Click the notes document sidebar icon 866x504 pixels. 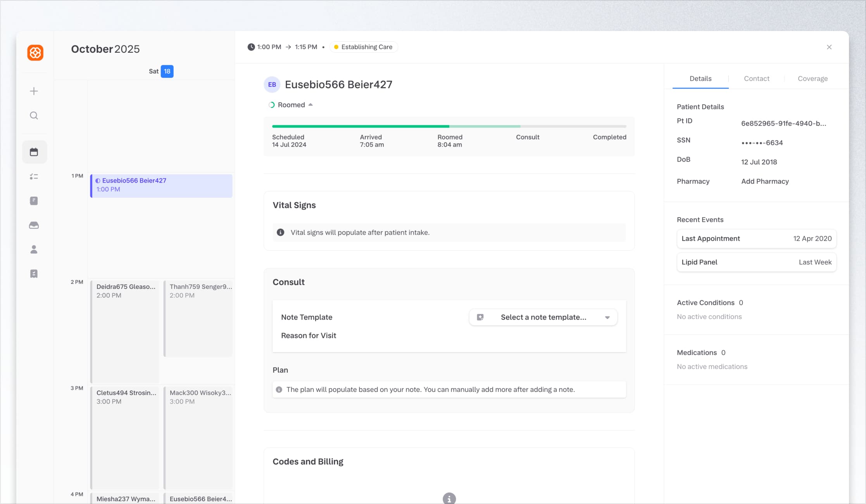[x=34, y=201]
